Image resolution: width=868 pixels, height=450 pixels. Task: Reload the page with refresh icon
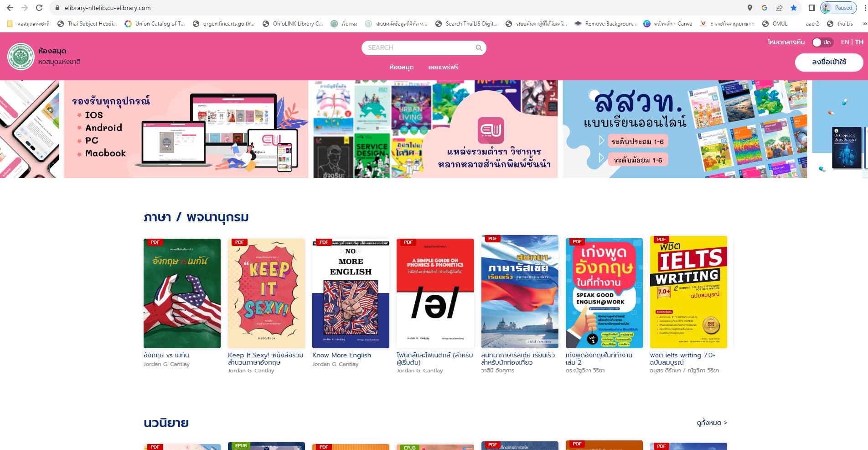[39, 8]
